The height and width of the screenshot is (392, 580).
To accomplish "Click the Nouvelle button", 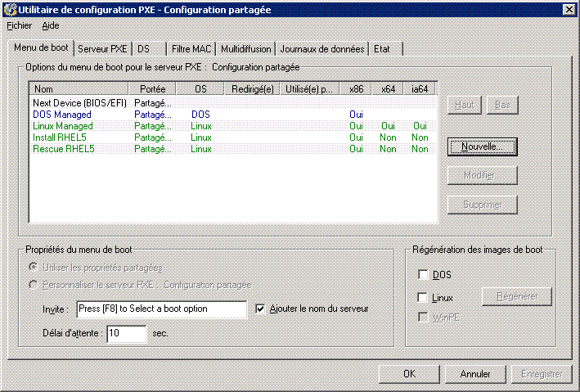I will tap(482, 146).
